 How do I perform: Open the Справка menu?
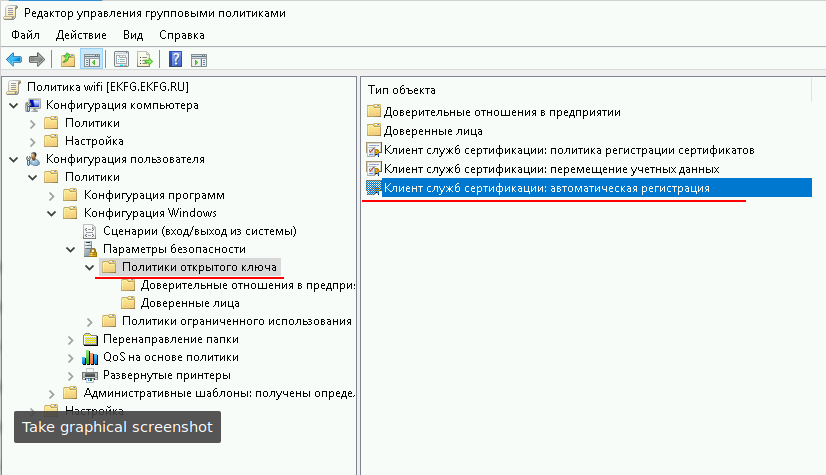pos(181,35)
